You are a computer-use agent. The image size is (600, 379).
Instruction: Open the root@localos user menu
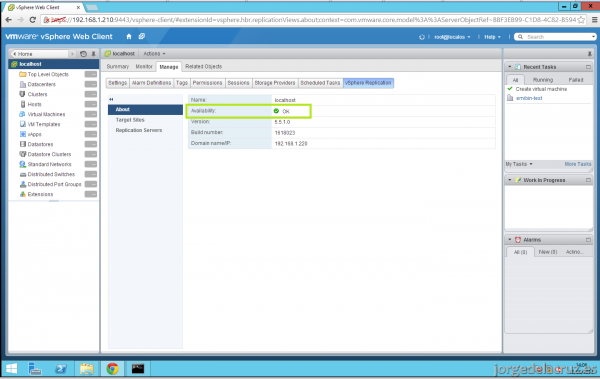click(452, 37)
